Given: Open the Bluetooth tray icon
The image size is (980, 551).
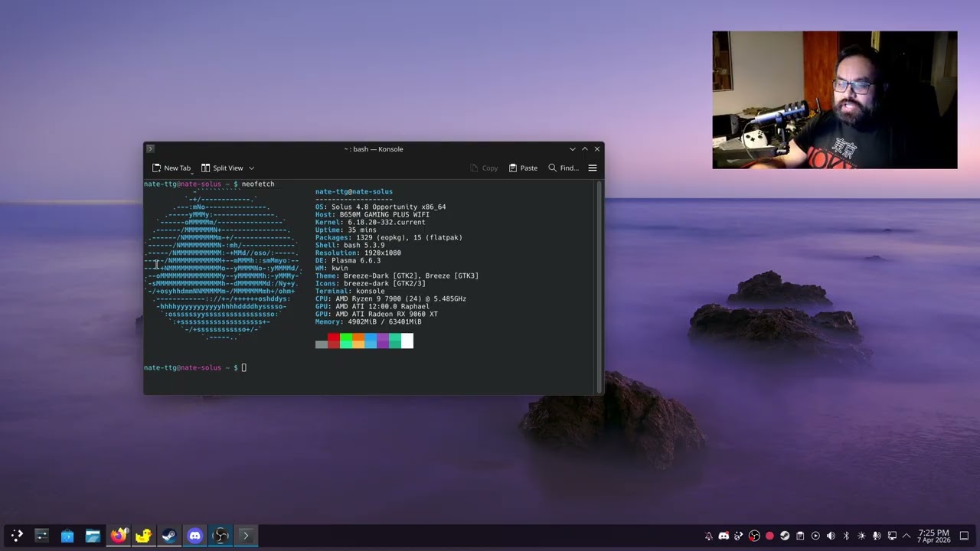Looking at the screenshot, I should click(x=846, y=536).
